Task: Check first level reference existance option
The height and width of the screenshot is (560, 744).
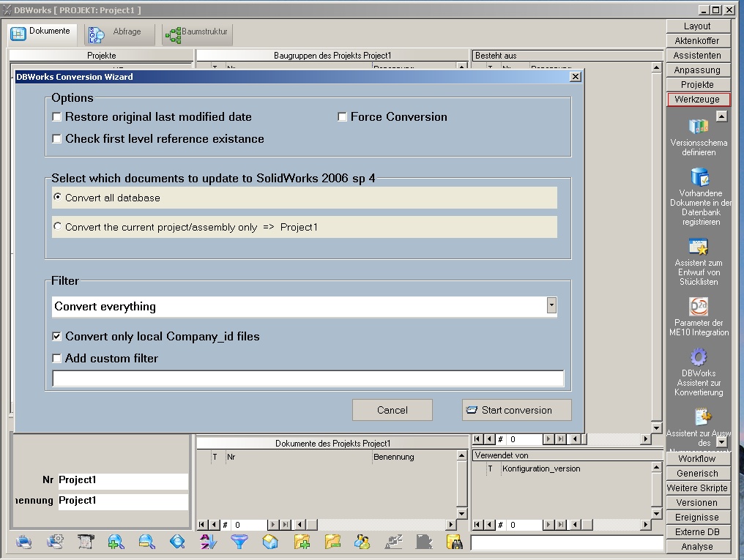Action: click(x=57, y=138)
